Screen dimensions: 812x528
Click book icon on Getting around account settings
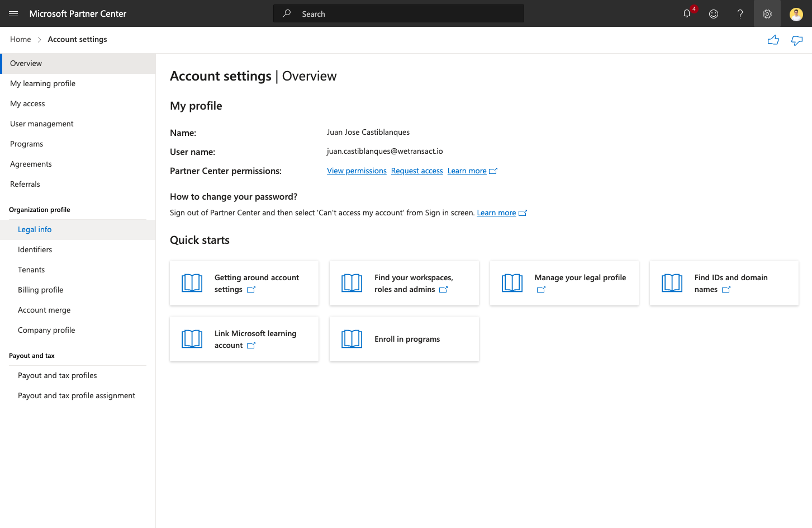point(192,283)
